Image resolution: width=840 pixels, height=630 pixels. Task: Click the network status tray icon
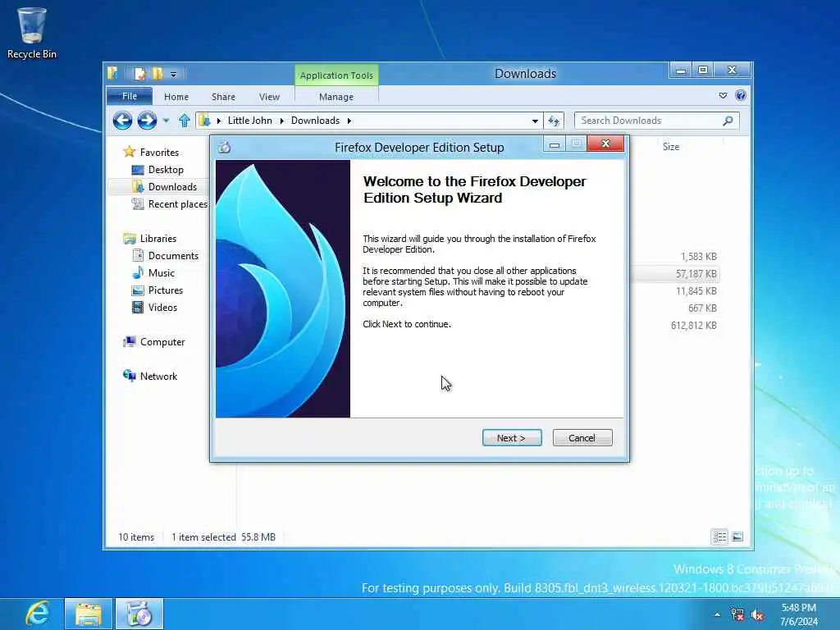coord(737,614)
